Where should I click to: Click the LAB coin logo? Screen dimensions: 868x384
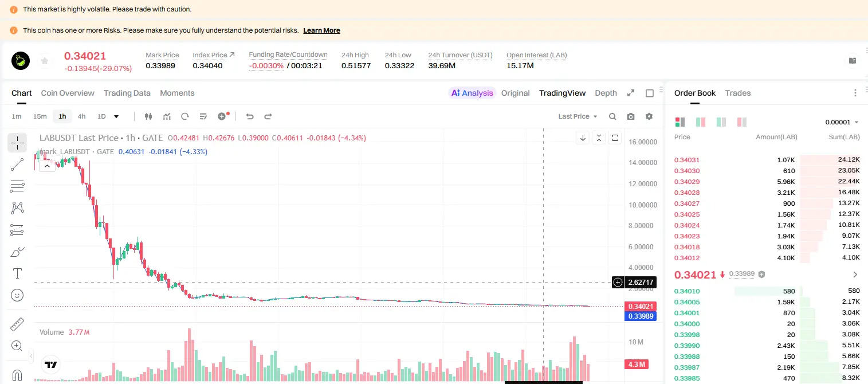(21, 61)
